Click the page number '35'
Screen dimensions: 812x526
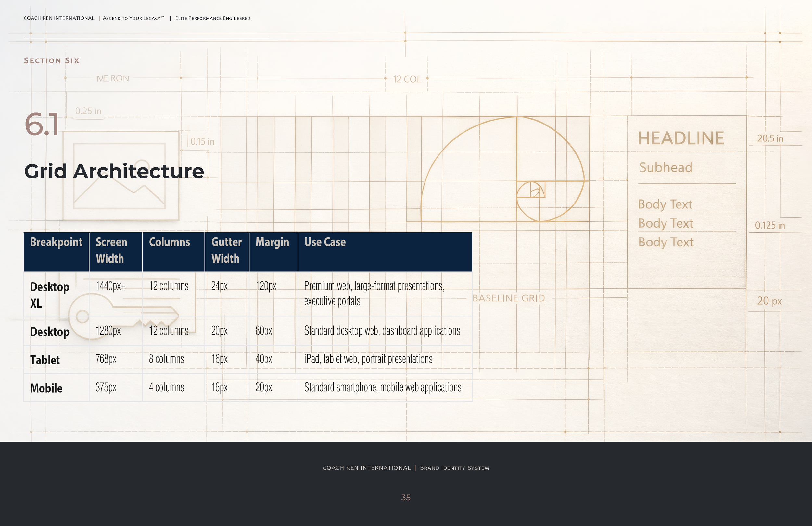click(x=406, y=498)
